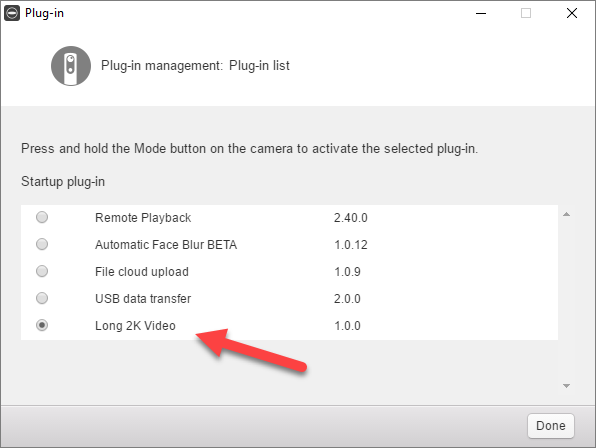
Task: Click the USB data transfer entry text
Action: [143, 299]
